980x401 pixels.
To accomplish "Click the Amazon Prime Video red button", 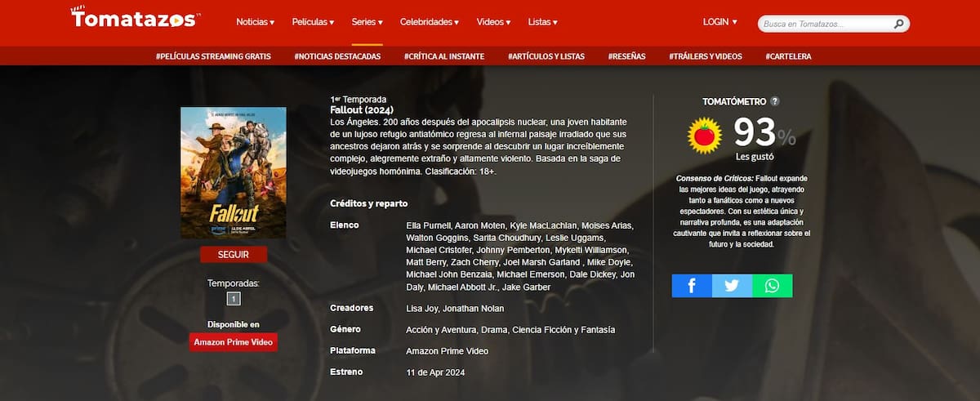I will click(234, 341).
